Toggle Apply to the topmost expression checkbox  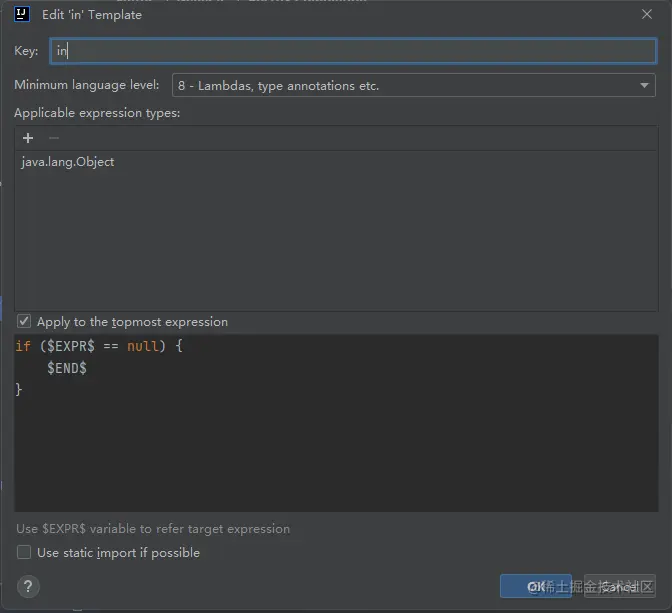[x=24, y=321]
